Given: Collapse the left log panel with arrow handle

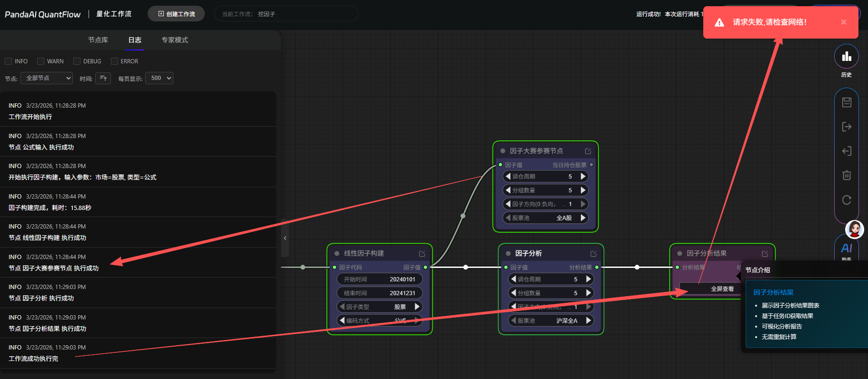Looking at the screenshot, I should coord(285,238).
